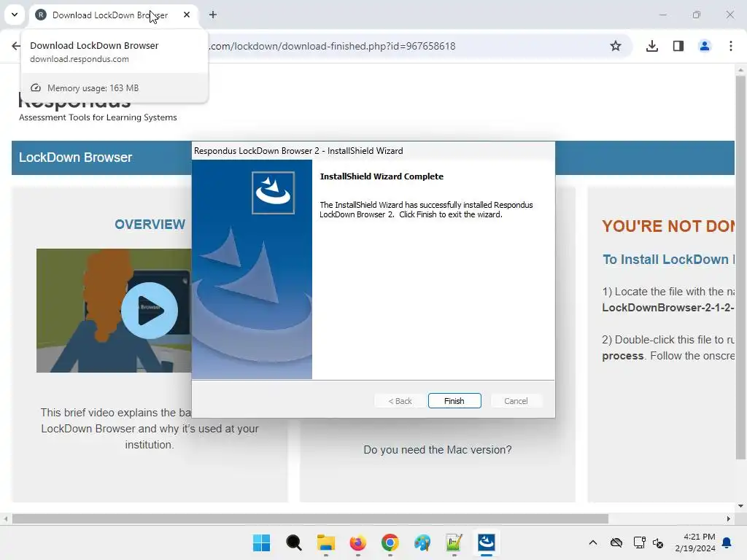Open Chrome three-dot menu
Viewport: 747px width, 560px height.
click(731, 46)
